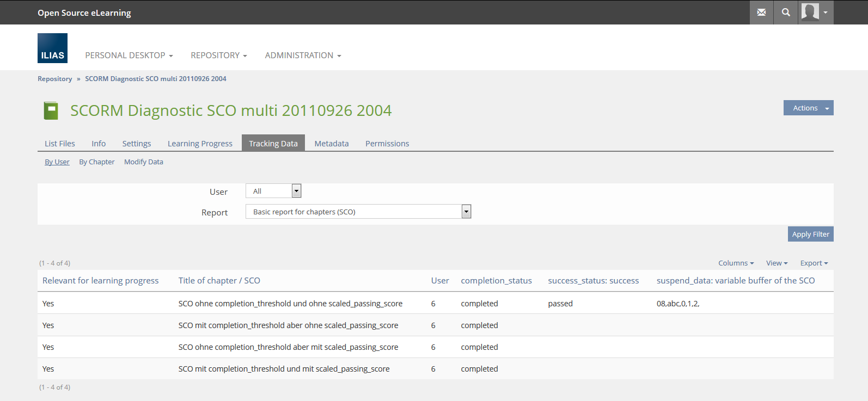Click the Repository breadcrumb link

54,79
